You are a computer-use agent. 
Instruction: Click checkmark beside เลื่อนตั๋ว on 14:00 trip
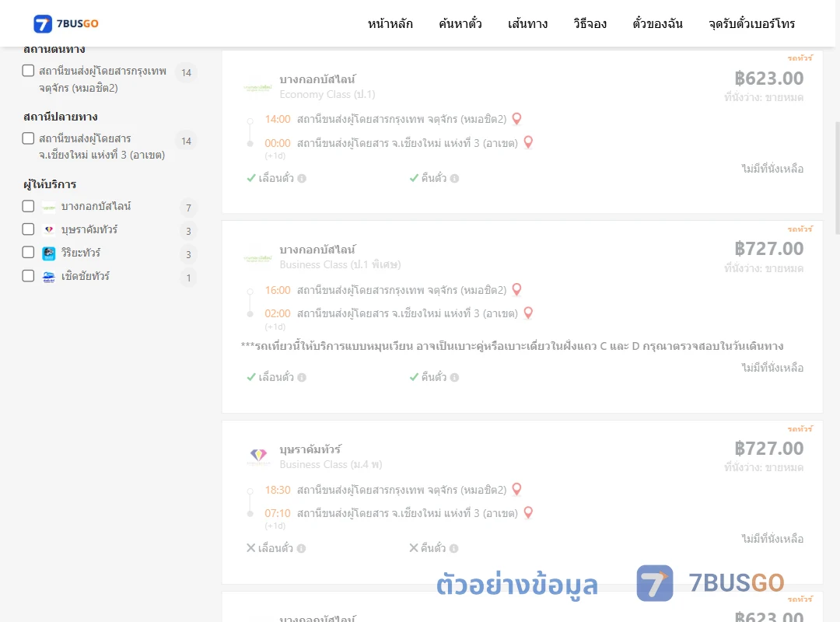coord(250,178)
